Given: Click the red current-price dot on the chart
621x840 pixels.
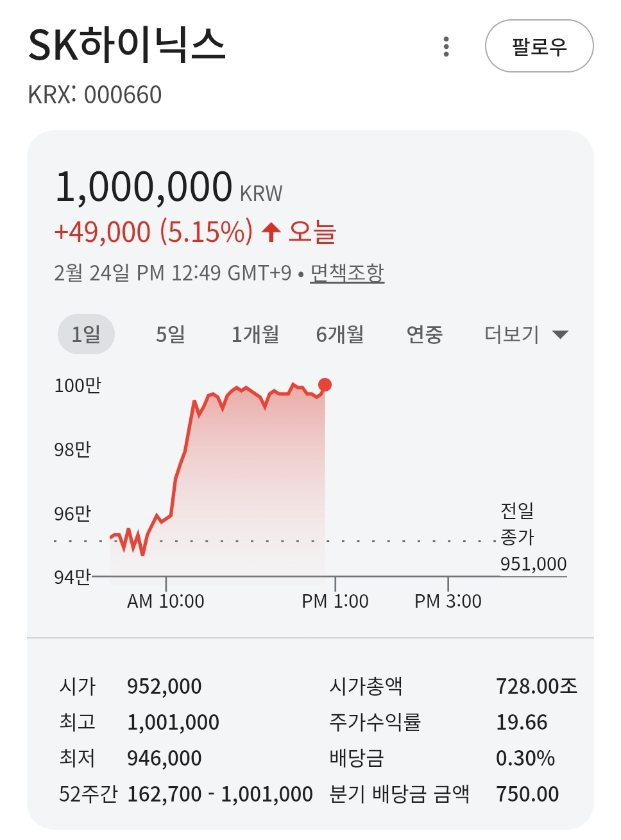Looking at the screenshot, I should [325, 385].
